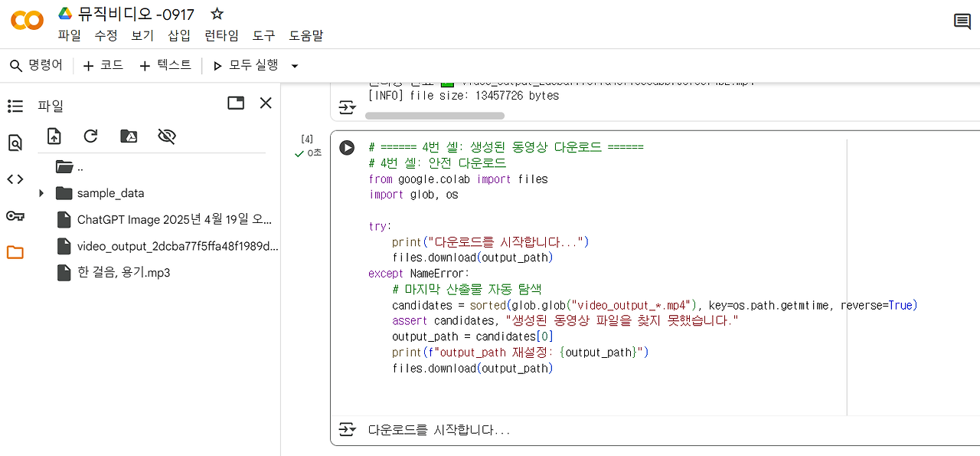This screenshot has height=456, width=980.
Task: Open the 명령어 command search
Action: pos(36,65)
